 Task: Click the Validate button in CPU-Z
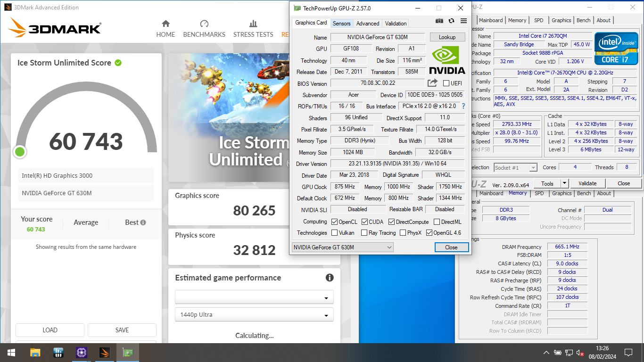coord(587,183)
